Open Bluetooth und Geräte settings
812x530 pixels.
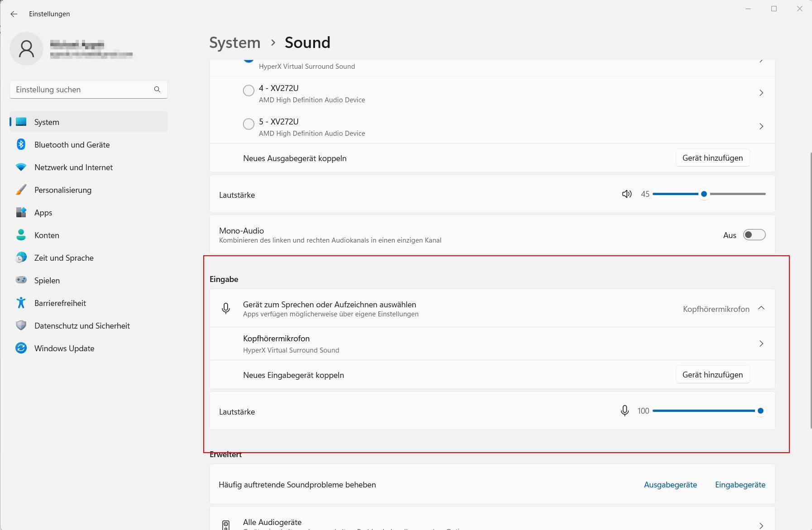pos(72,145)
